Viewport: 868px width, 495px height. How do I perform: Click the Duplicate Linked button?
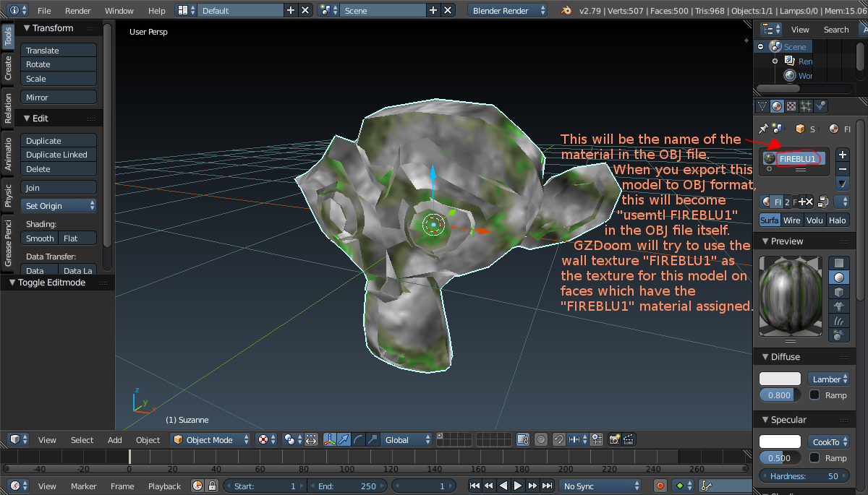click(59, 155)
